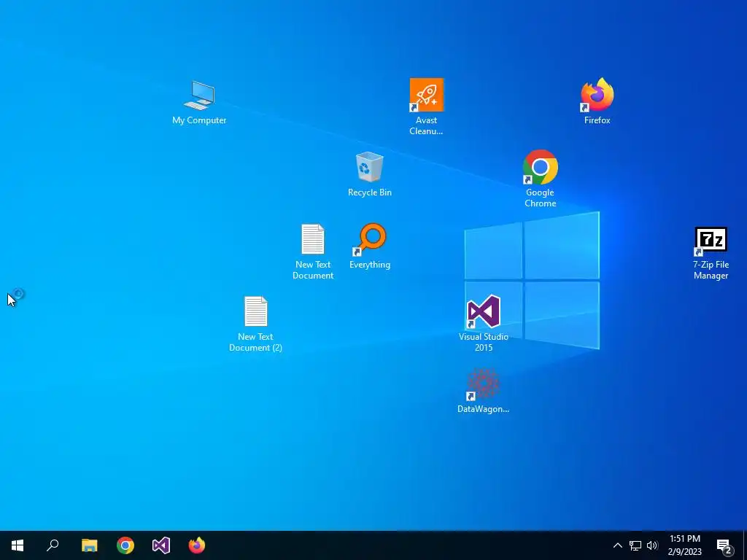Select the 7-Zip File Manager shortcut

[711, 253]
